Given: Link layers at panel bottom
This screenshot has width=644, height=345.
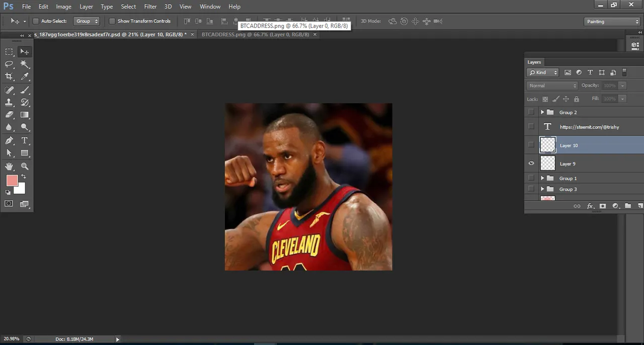Looking at the screenshot, I should 577,206.
